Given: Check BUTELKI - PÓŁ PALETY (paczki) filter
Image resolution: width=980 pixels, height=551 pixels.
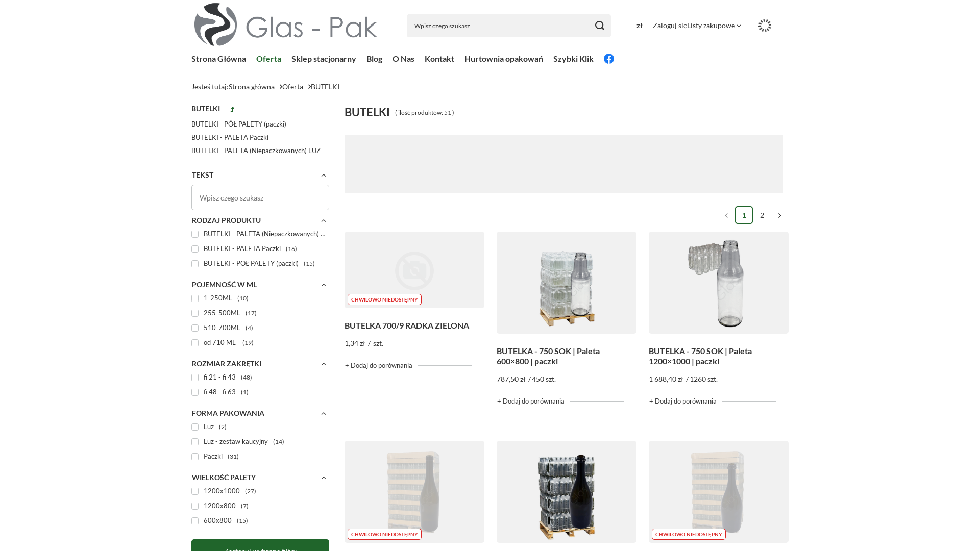Looking at the screenshot, I should [x=195, y=264].
